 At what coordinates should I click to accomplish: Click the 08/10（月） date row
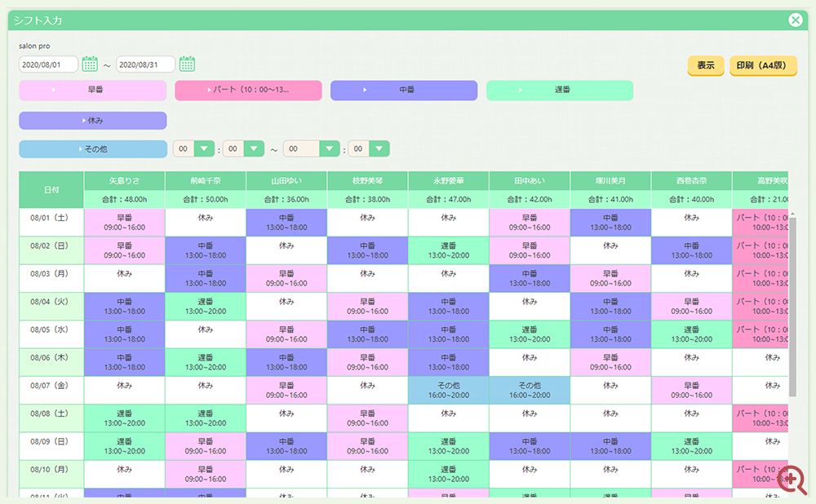click(51, 475)
